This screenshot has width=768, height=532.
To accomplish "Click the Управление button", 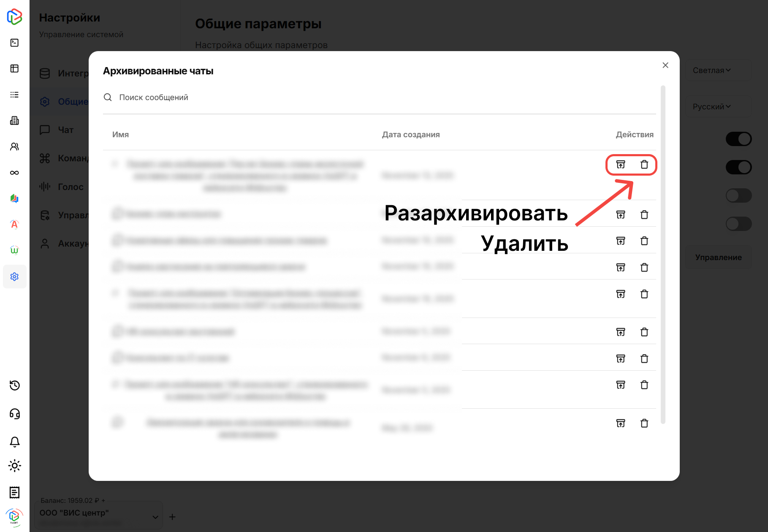I will [x=718, y=257].
